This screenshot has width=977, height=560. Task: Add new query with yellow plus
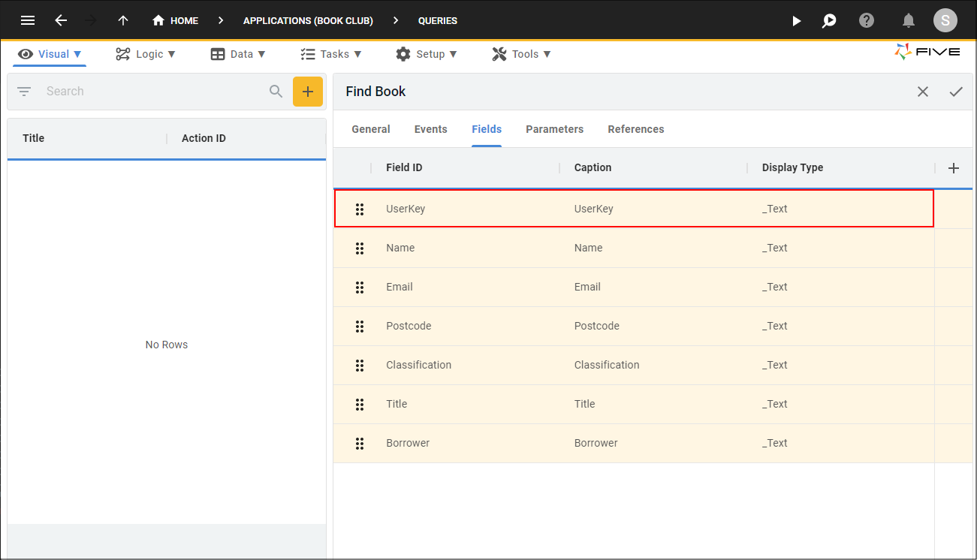[x=308, y=92]
